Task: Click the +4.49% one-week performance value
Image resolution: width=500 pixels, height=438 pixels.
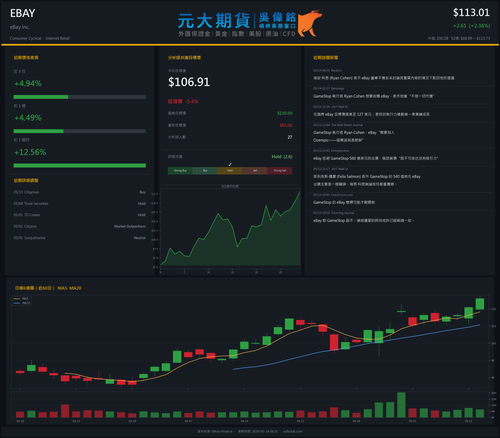Action: pyautogui.click(x=28, y=118)
